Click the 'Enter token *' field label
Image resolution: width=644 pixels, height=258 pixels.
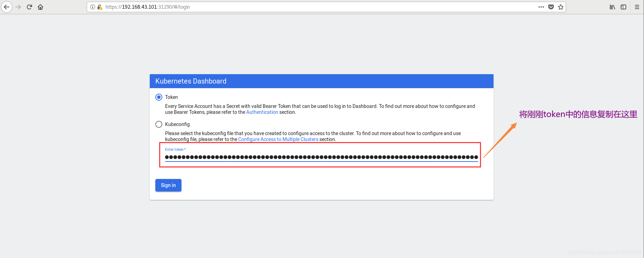click(176, 149)
